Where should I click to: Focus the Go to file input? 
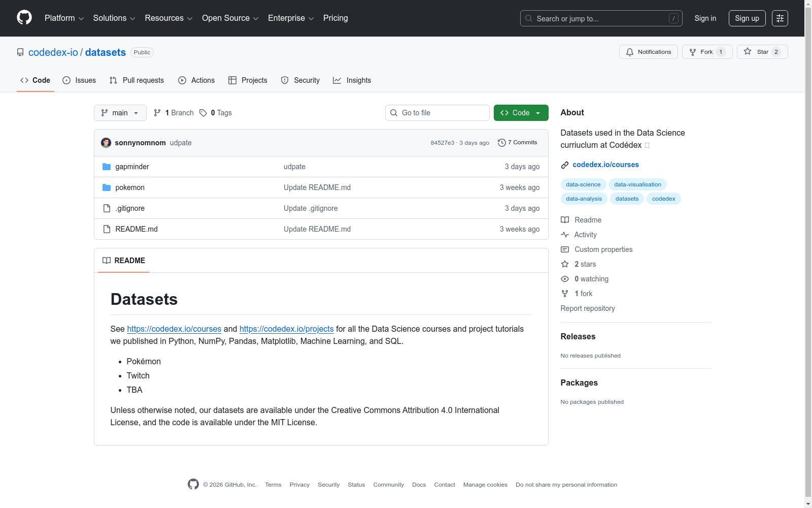(x=437, y=113)
